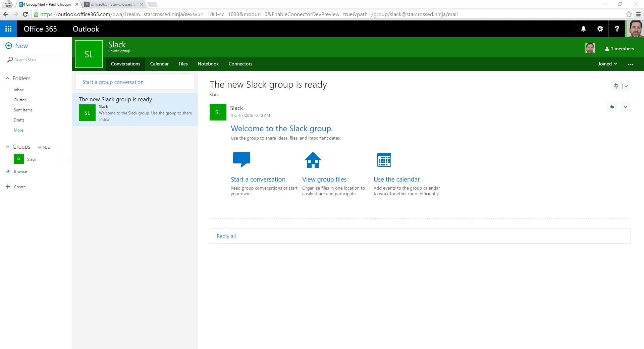This screenshot has width=644, height=349.
Task: Collapse the Folders section
Action: (7, 78)
